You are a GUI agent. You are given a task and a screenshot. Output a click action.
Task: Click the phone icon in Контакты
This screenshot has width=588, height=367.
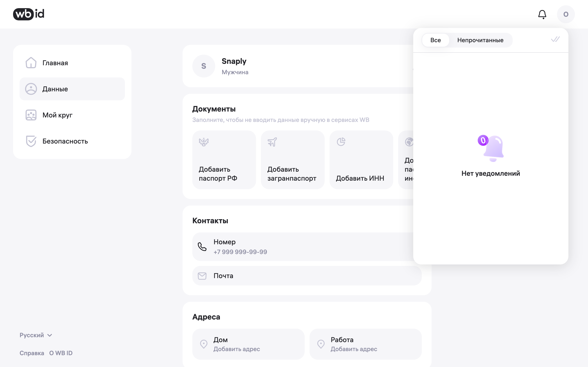tap(202, 247)
